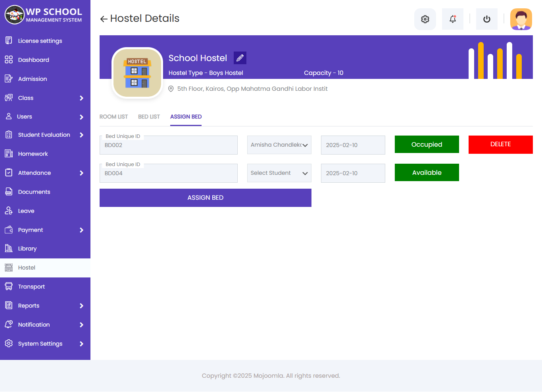Switch to the Bed List tab
The height and width of the screenshot is (392, 542).
coord(149,117)
